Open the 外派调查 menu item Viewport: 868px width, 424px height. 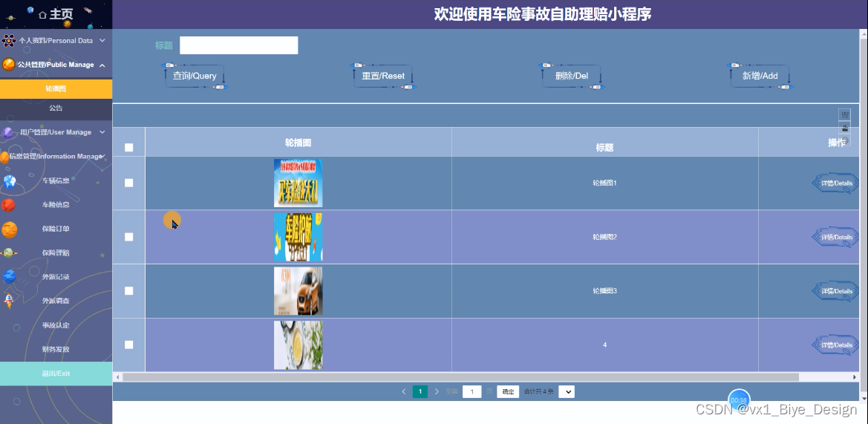pyautogui.click(x=56, y=301)
